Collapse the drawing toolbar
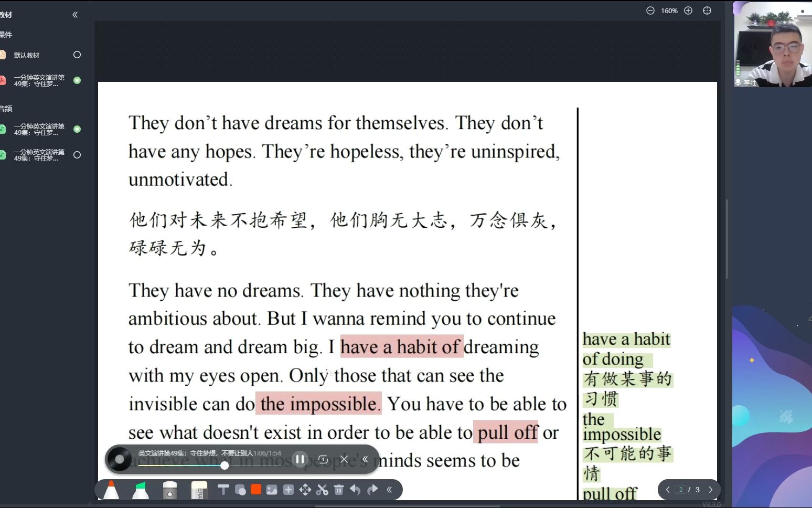This screenshot has width=812, height=508. pyautogui.click(x=389, y=490)
